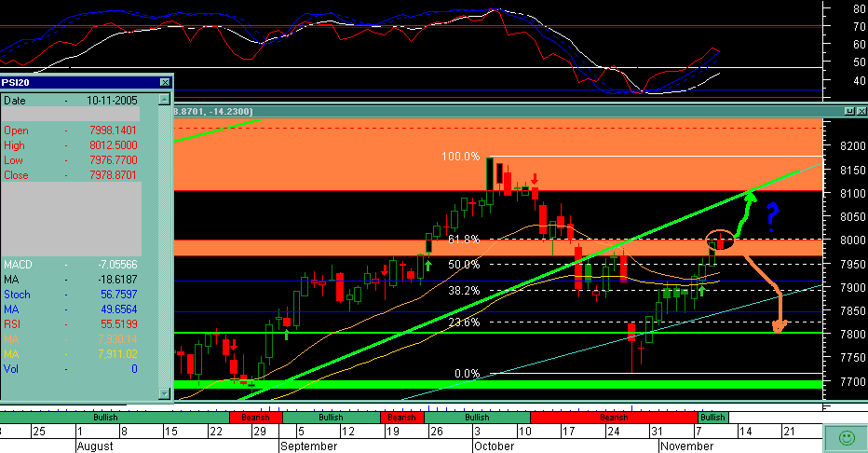Select the Close label in the data window
This screenshot has width=868, height=453.
[x=16, y=175]
